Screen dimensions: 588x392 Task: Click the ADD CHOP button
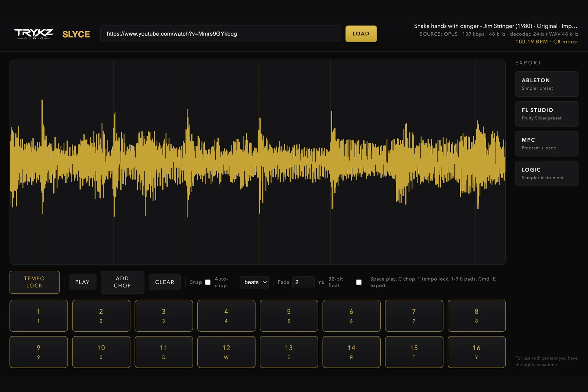click(x=122, y=282)
